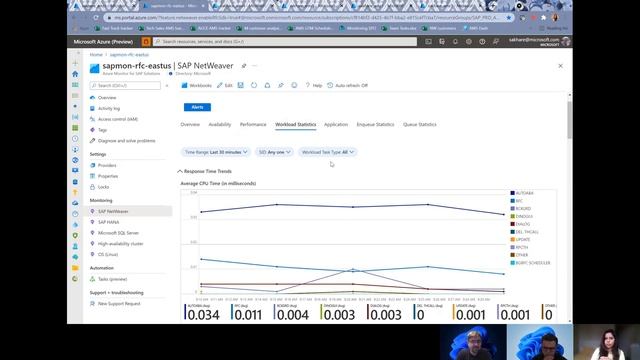This screenshot has width=640, height=360.
Task: Click the vertical scrollbar of workbook pane
Action: pyautogui.click(x=569, y=120)
